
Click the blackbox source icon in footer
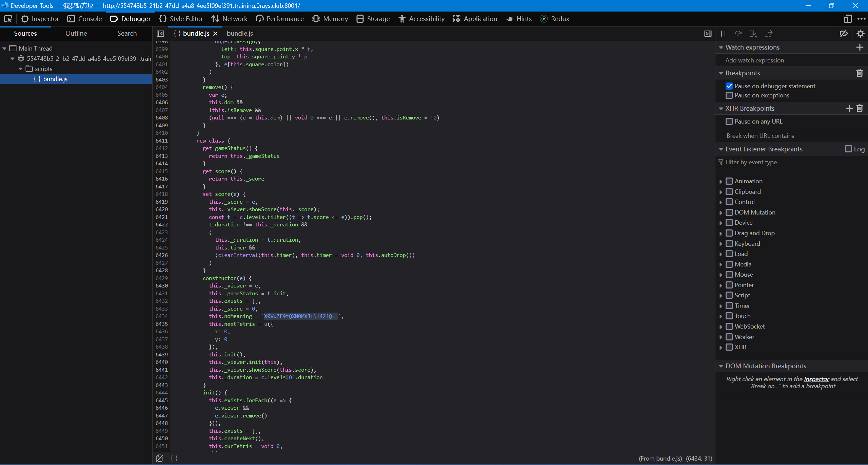(160, 458)
